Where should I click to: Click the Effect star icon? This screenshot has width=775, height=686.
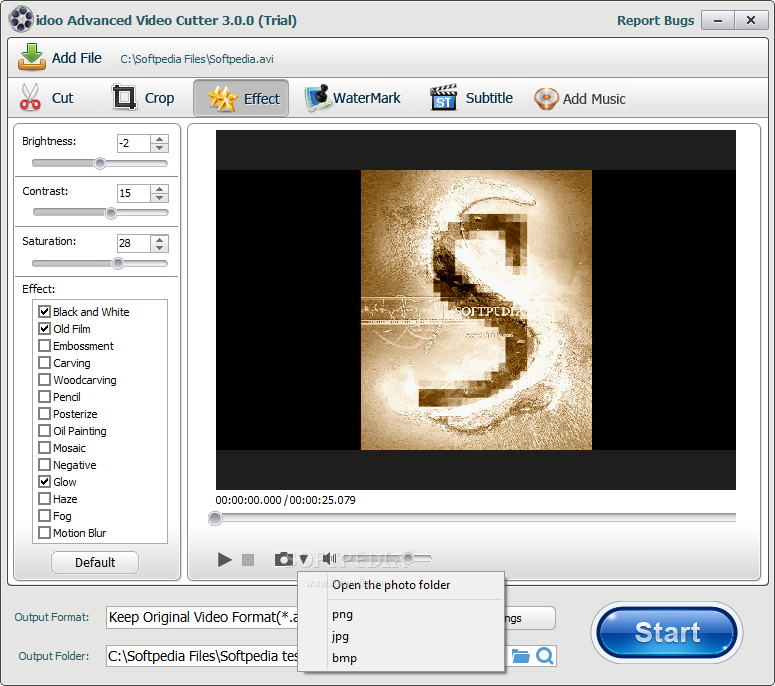[x=222, y=98]
